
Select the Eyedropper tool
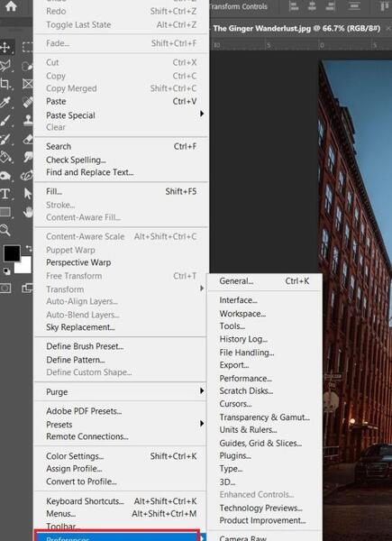coord(5,103)
